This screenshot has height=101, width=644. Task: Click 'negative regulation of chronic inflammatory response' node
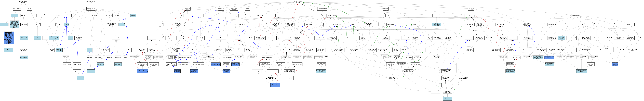142,71
